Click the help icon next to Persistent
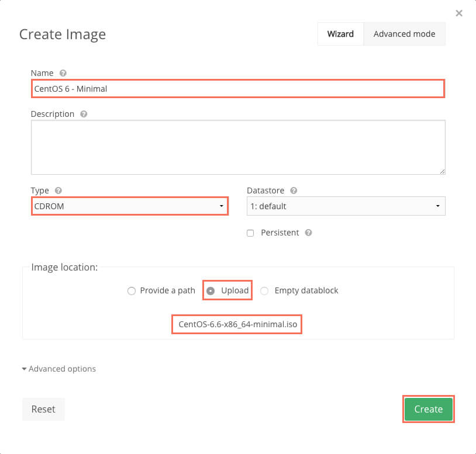 308,233
